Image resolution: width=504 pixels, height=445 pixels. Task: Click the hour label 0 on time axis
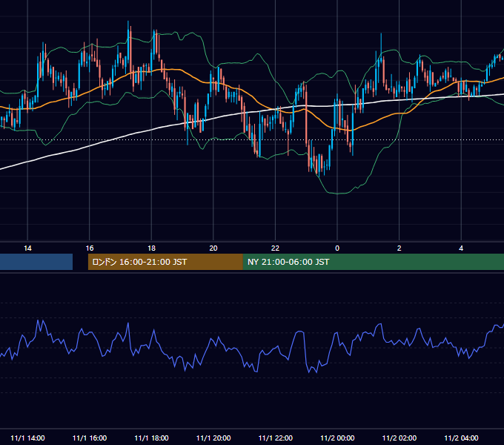pyautogui.click(x=337, y=248)
